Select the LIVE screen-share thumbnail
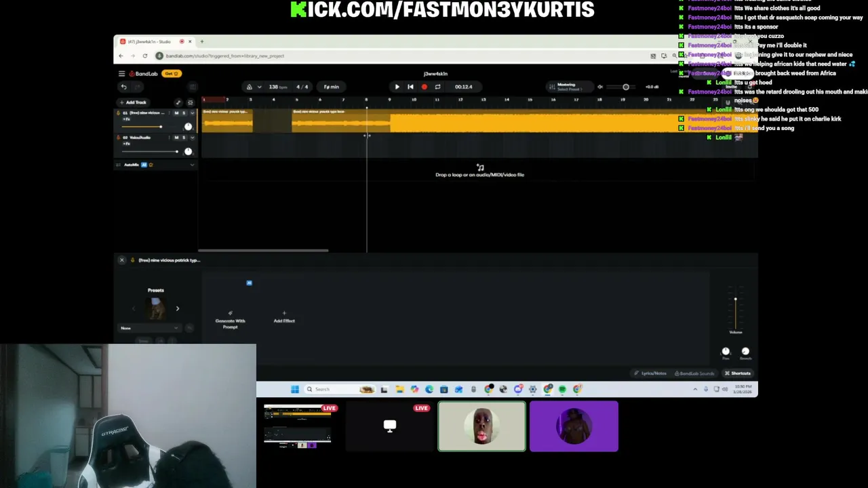868x488 pixels. 298,426
